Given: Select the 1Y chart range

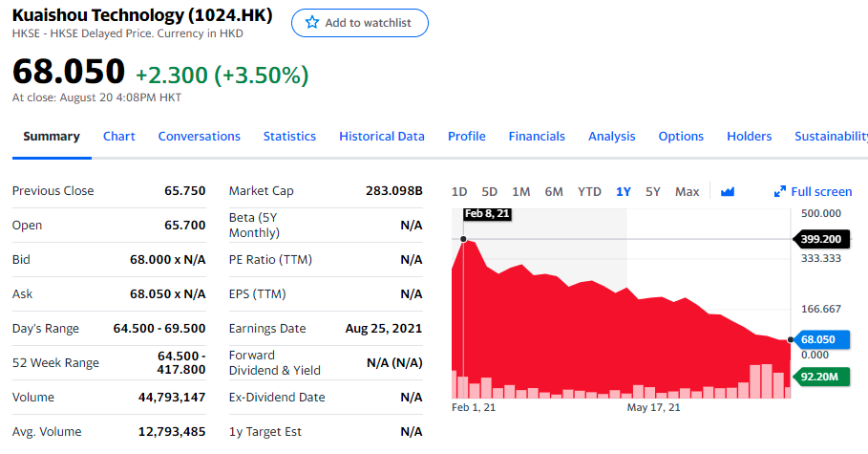Looking at the screenshot, I should [x=624, y=192].
